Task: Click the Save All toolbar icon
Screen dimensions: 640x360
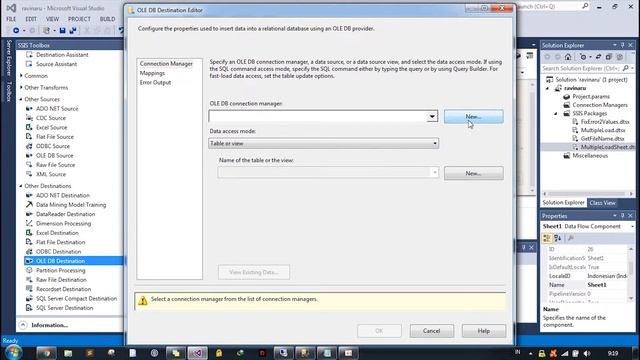Action: 73,31
